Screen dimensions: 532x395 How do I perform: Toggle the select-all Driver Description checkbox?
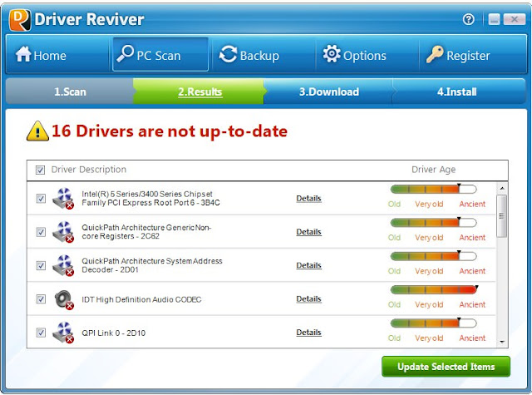(40, 170)
